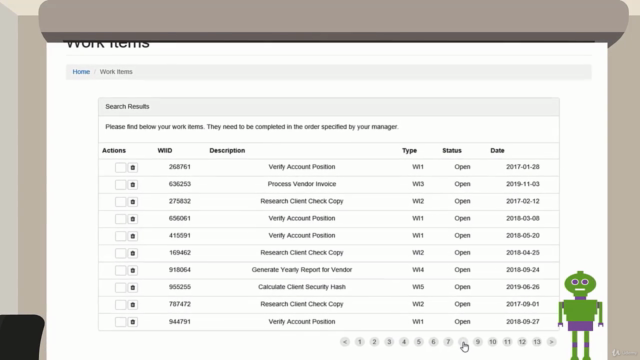Click 'Process Vendor Invoice' description
Viewport: 640px width, 360px height.
[x=302, y=184]
